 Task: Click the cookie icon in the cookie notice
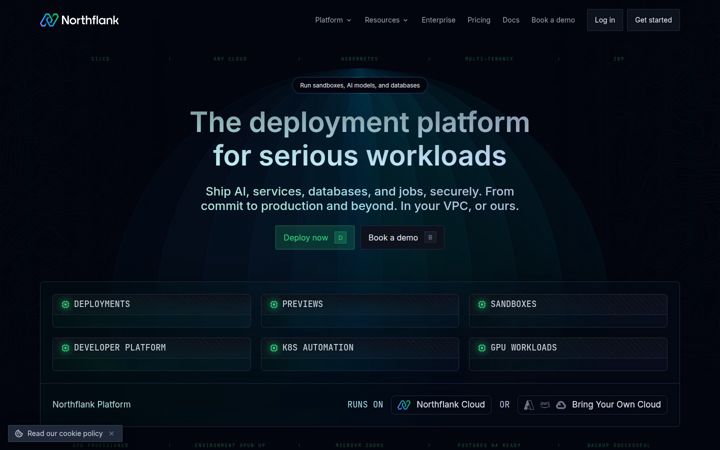(x=19, y=433)
